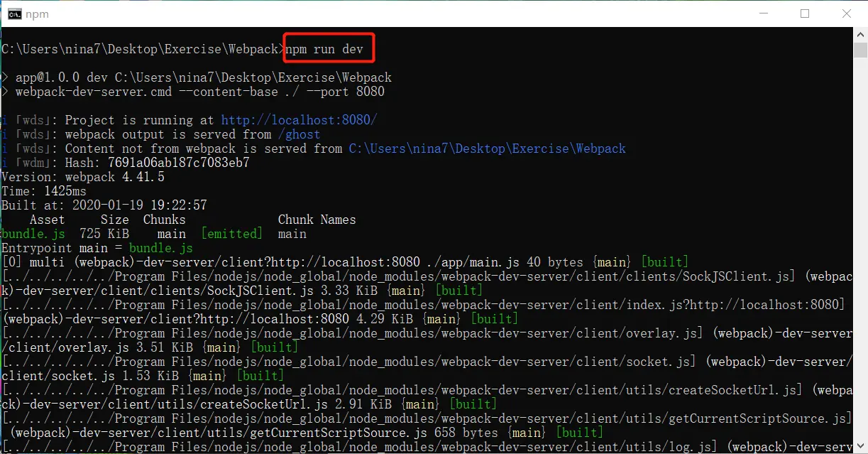Maximize the npm console window
The width and height of the screenshot is (868, 454).
805,13
